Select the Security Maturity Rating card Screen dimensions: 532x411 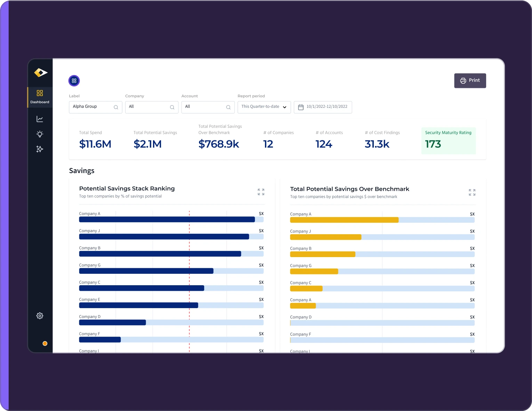(x=448, y=140)
